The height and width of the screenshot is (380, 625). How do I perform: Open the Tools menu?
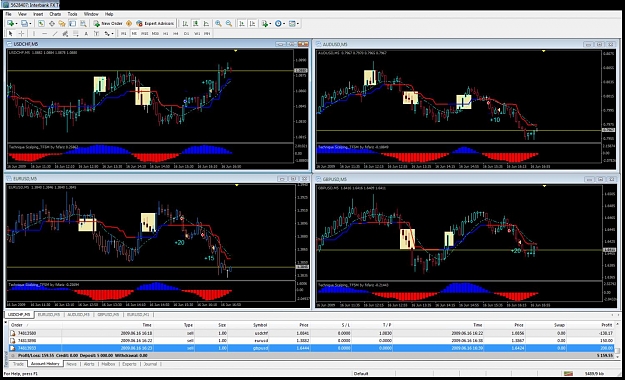click(x=72, y=14)
